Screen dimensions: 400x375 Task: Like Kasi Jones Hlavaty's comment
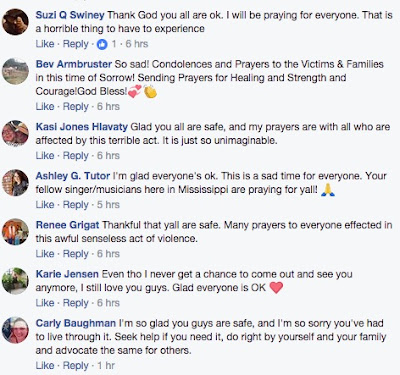pos(45,156)
